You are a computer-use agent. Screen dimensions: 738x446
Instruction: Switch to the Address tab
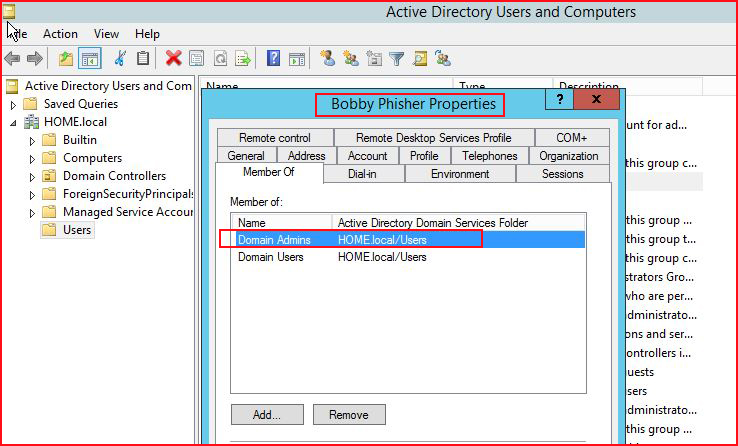[306, 156]
